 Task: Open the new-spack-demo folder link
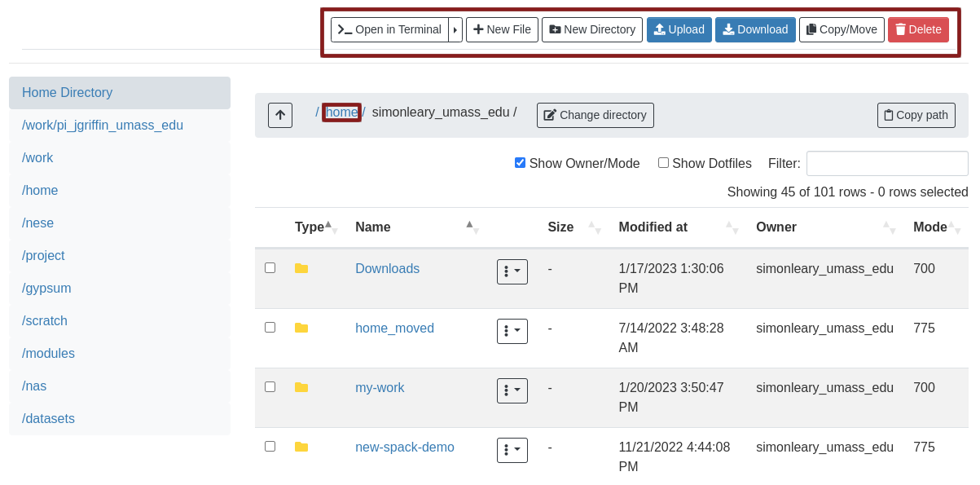tap(405, 447)
